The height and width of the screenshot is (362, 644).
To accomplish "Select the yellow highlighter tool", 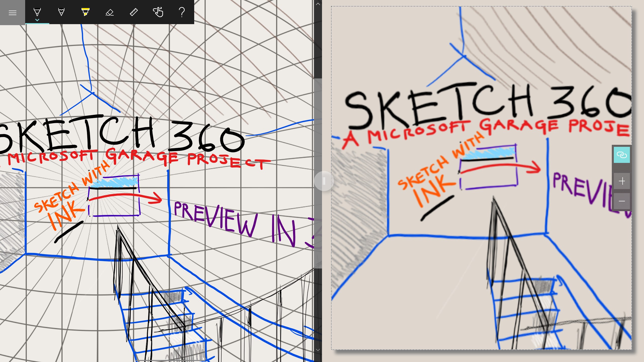I will click(x=85, y=12).
